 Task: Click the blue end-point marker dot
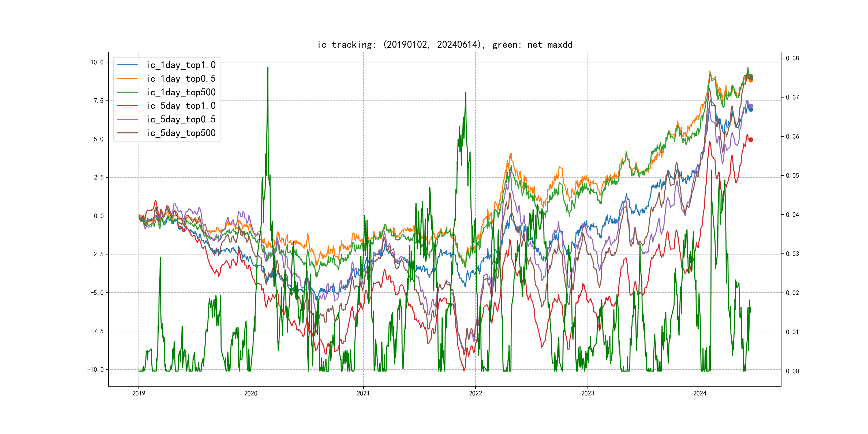tap(750, 110)
